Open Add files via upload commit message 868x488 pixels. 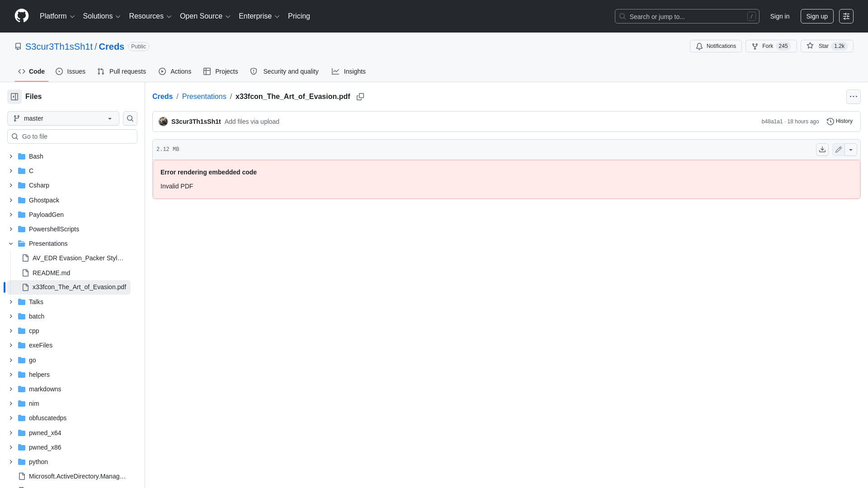point(252,122)
